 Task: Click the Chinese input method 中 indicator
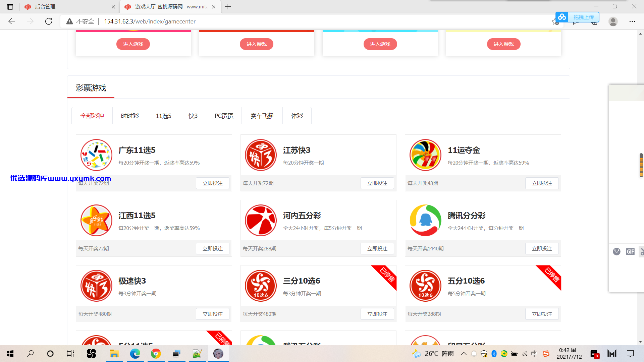(534, 354)
